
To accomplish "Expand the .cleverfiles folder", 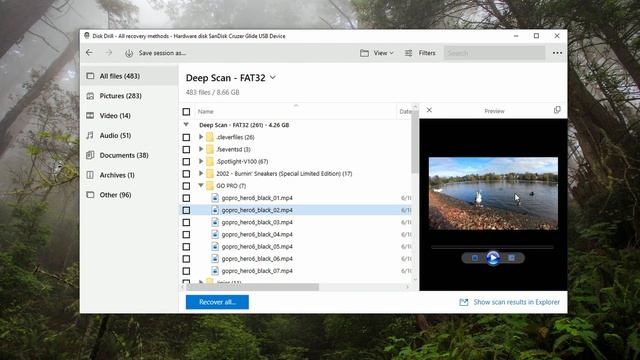I will coord(201,137).
